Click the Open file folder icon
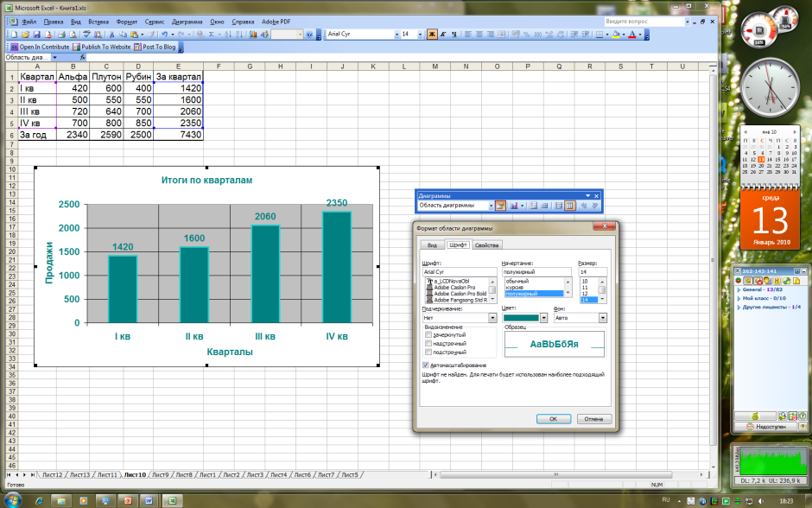 point(25,35)
